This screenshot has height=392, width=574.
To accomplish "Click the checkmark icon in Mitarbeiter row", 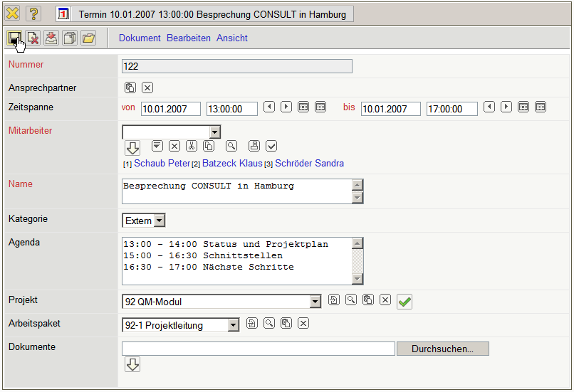I will [x=271, y=146].
